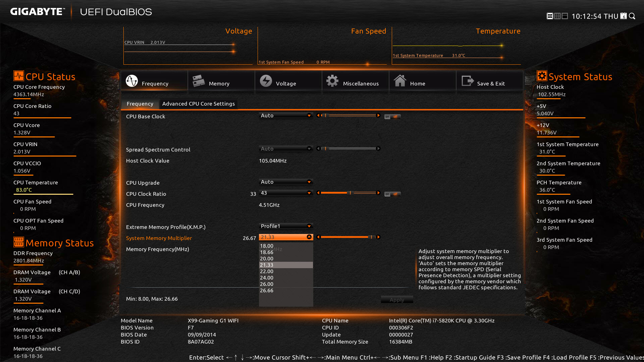This screenshot has width=644, height=362.
Task: Increase CPU Base Clock with right arrow
Action: point(378,115)
